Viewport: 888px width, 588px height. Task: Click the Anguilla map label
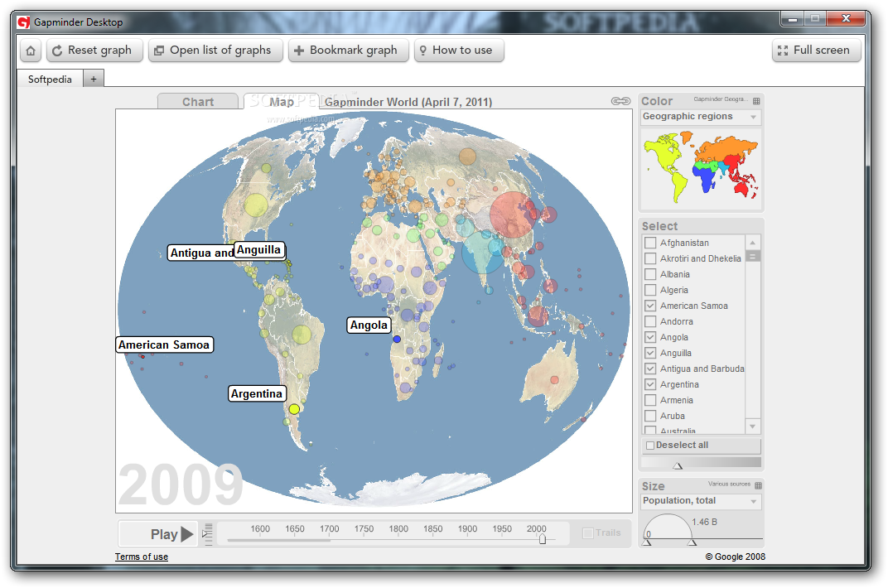pyautogui.click(x=258, y=249)
